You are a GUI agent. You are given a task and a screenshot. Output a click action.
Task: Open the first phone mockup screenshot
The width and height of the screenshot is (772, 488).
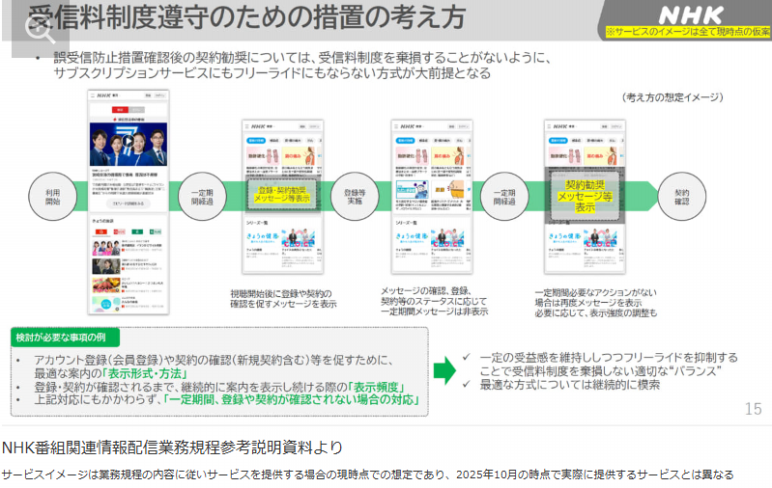126,190
